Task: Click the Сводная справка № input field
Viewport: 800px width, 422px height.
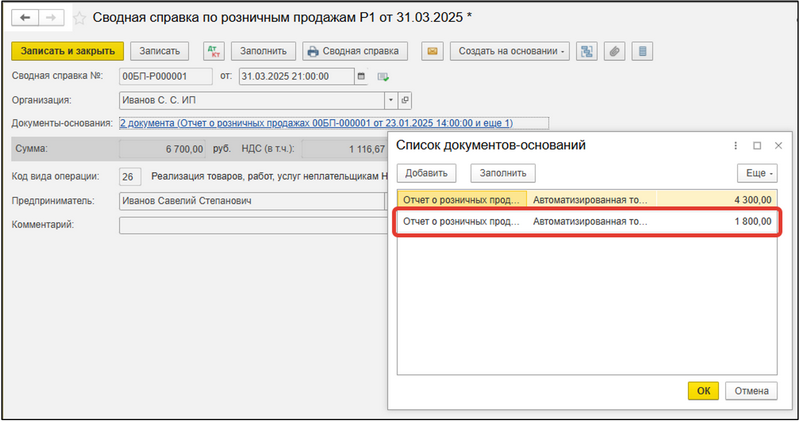Action: 164,76
